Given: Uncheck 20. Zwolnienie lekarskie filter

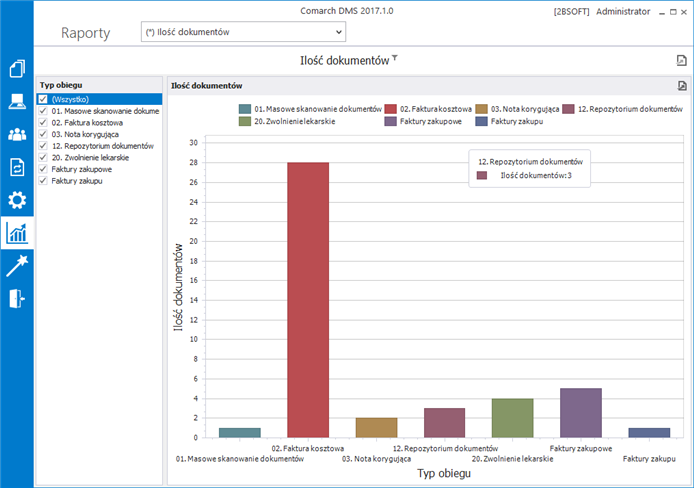Looking at the screenshot, I should (43, 158).
